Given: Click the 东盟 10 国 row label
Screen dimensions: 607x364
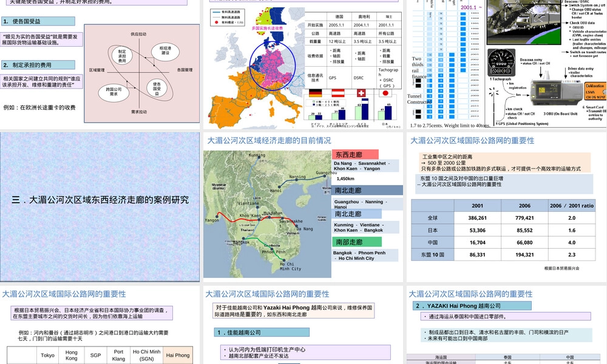Looking at the screenshot, I should point(432,255).
